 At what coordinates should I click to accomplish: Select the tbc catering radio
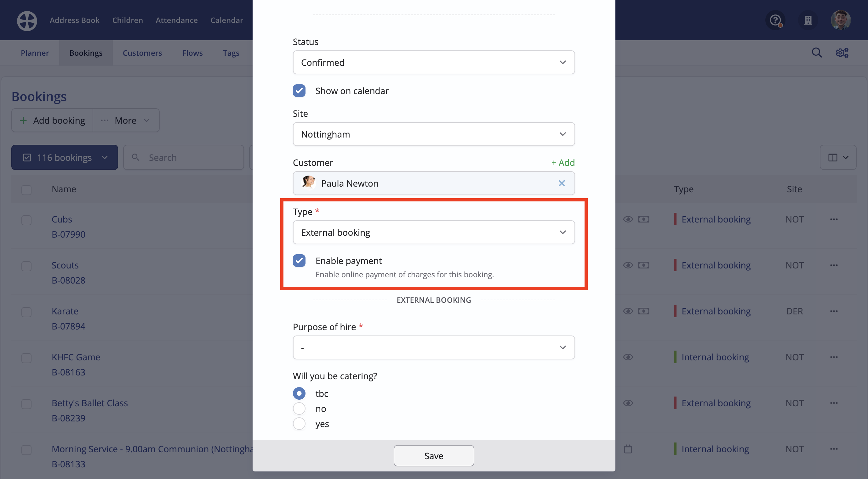point(299,393)
